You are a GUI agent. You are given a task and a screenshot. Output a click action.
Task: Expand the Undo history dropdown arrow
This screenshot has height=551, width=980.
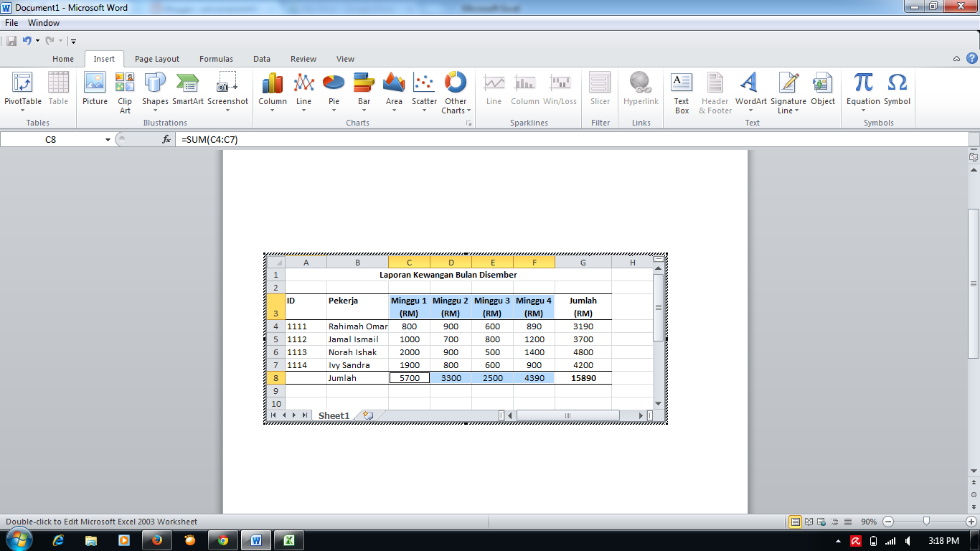[x=37, y=41]
